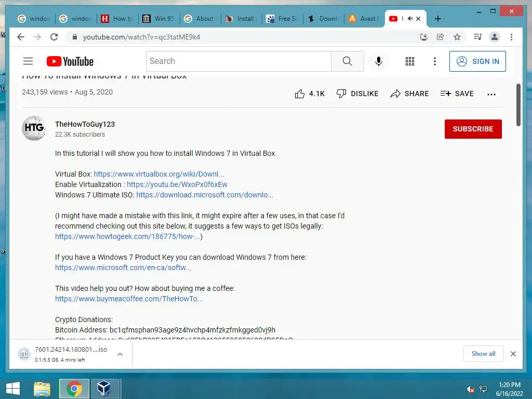Search with your voice microphone icon
The height and width of the screenshot is (399, 532).
click(379, 61)
